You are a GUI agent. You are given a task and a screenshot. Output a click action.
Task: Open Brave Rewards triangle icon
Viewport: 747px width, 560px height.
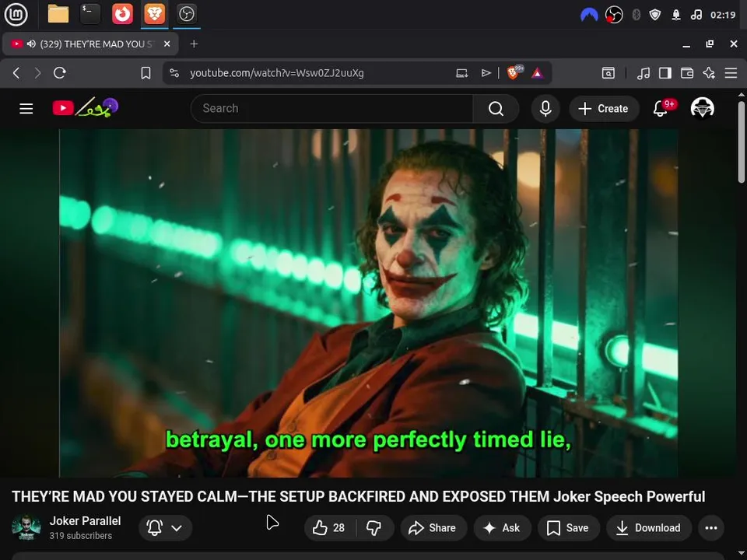click(538, 73)
